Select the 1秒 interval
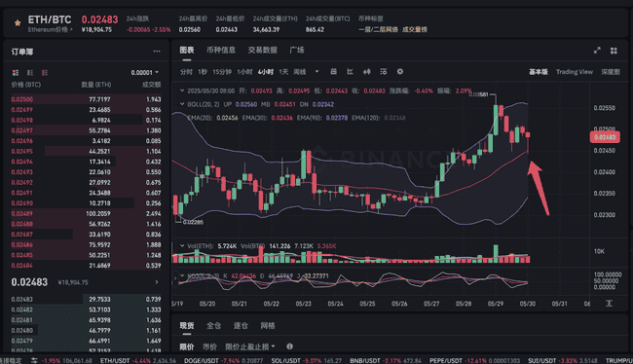 [203, 72]
